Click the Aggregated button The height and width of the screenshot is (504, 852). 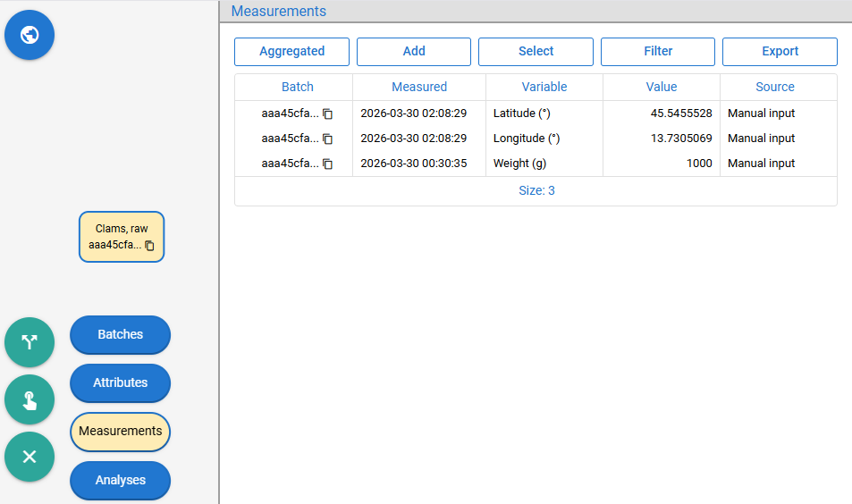point(291,52)
